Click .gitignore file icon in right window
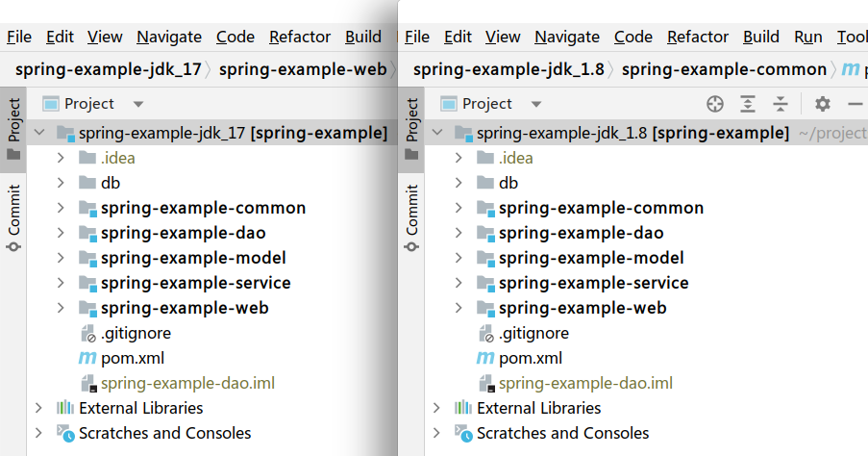 point(486,334)
